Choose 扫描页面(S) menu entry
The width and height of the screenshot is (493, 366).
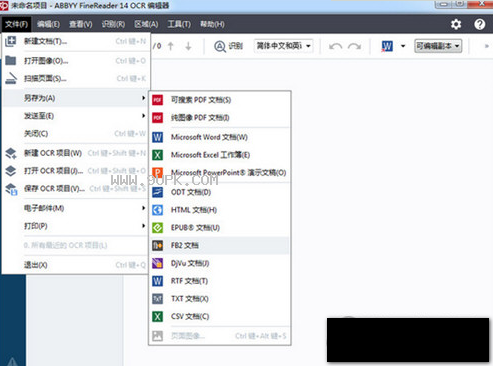coord(76,78)
